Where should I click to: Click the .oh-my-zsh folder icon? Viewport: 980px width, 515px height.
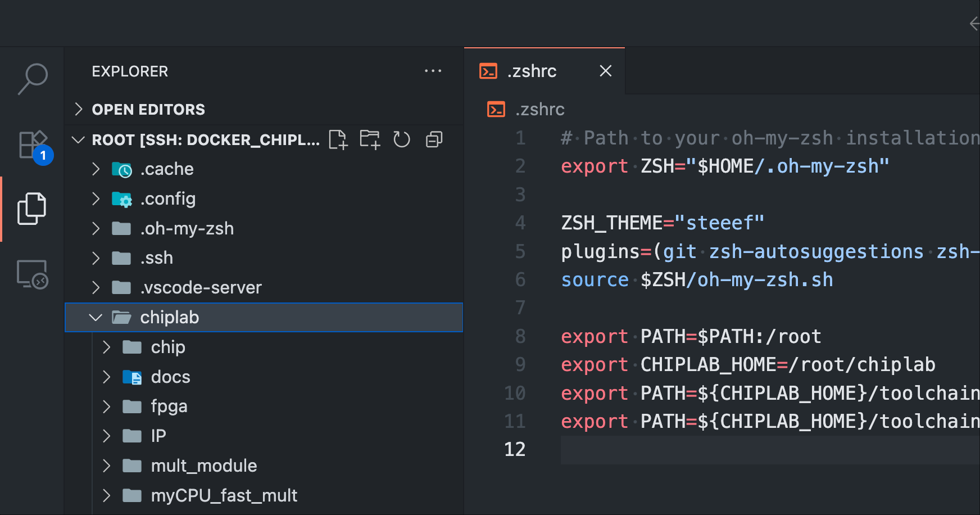coord(121,228)
